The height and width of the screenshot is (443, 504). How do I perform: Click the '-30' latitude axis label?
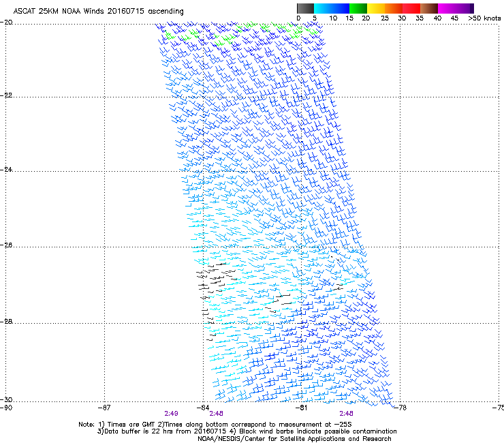6,399
